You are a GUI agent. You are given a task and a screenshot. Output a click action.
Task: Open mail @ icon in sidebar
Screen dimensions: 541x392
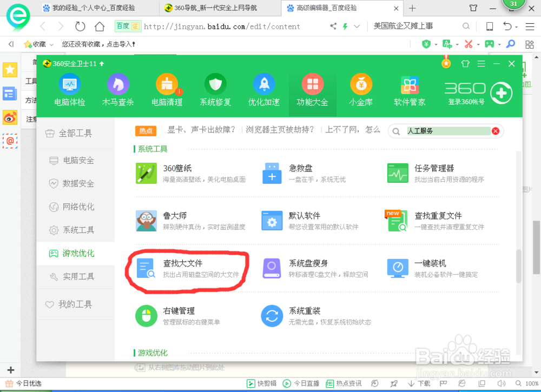10,141
